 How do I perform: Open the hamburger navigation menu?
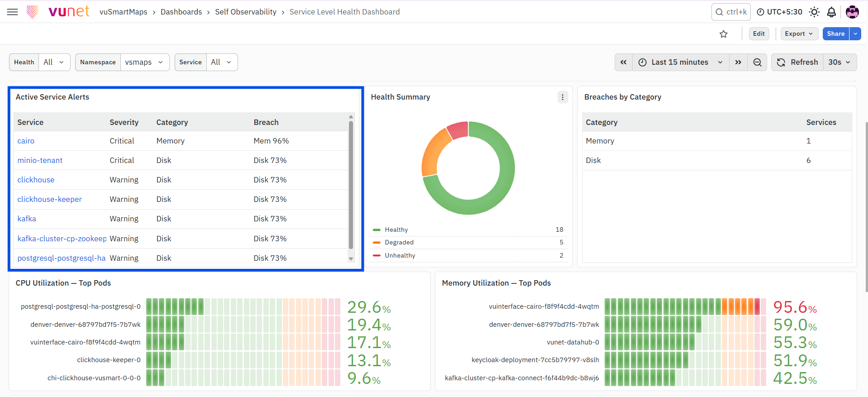[13, 12]
